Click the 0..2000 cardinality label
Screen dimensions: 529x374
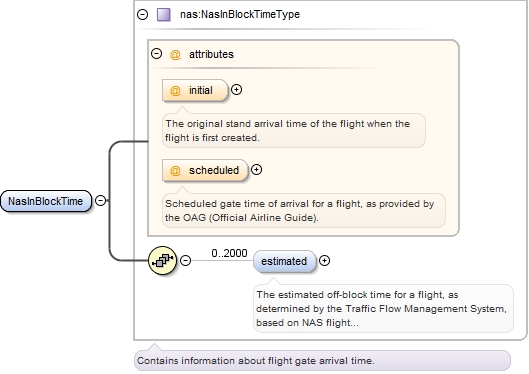pyautogui.click(x=229, y=253)
